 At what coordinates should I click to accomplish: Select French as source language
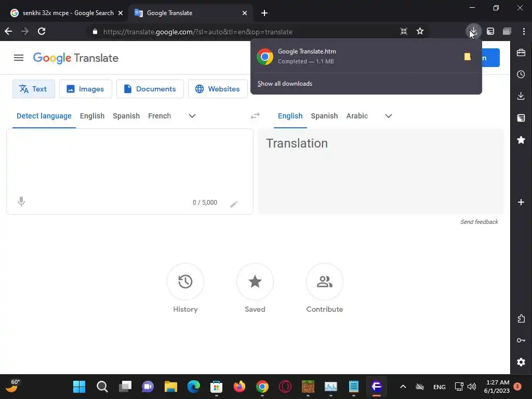point(159,116)
